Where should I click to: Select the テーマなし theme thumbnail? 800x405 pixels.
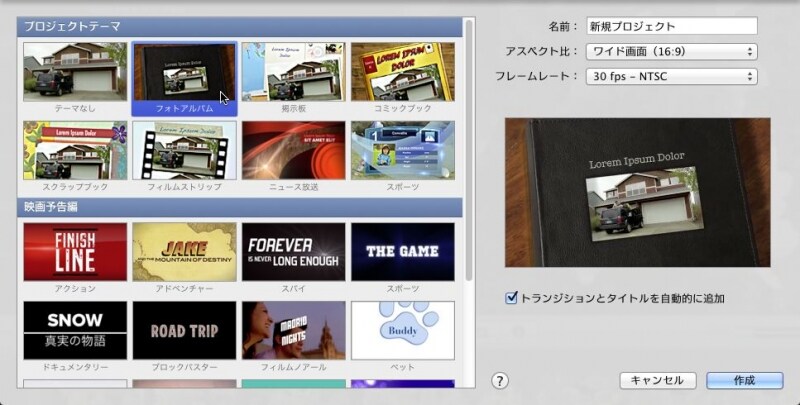pyautogui.click(x=75, y=71)
